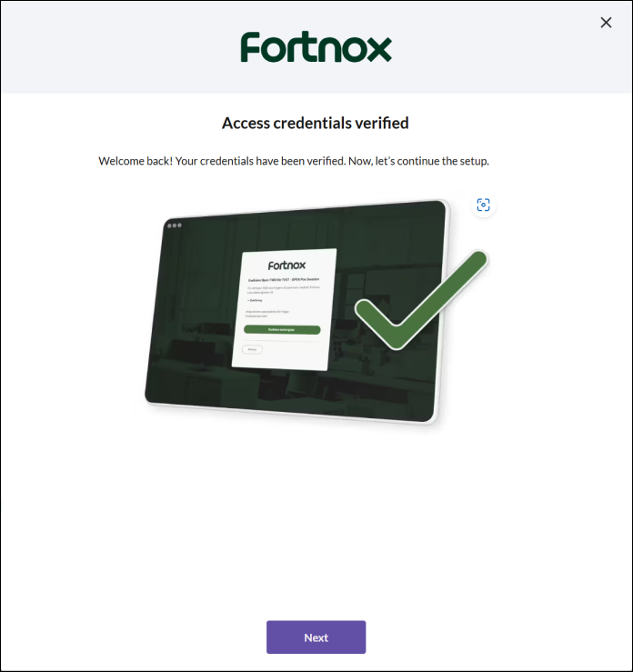Image resolution: width=633 pixels, height=672 pixels.
Task: Click the tablet's white bezel edge
Action: pyautogui.click(x=443, y=313)
